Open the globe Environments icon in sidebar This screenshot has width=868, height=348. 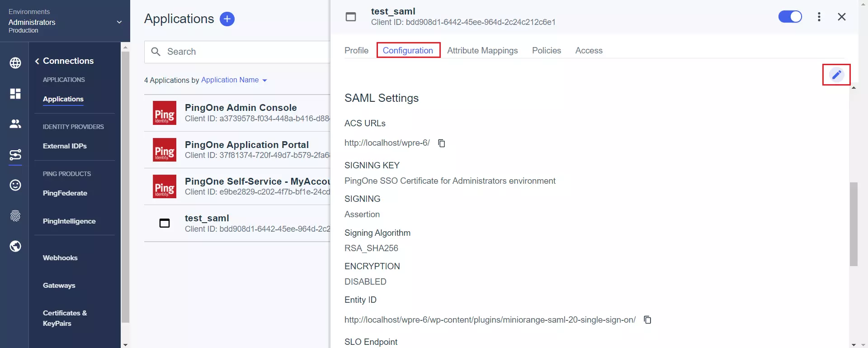tap(15, 63)
